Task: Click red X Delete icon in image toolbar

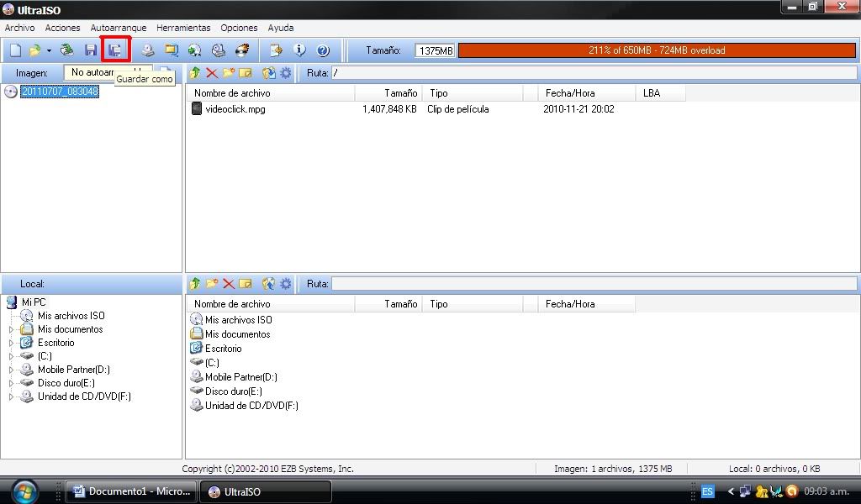Action: coord(212,72)
